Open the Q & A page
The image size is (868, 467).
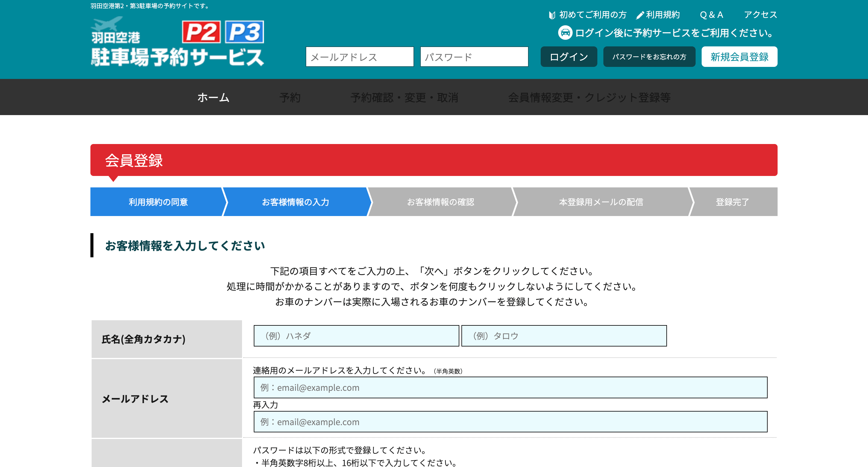click(x=712, y=15)
